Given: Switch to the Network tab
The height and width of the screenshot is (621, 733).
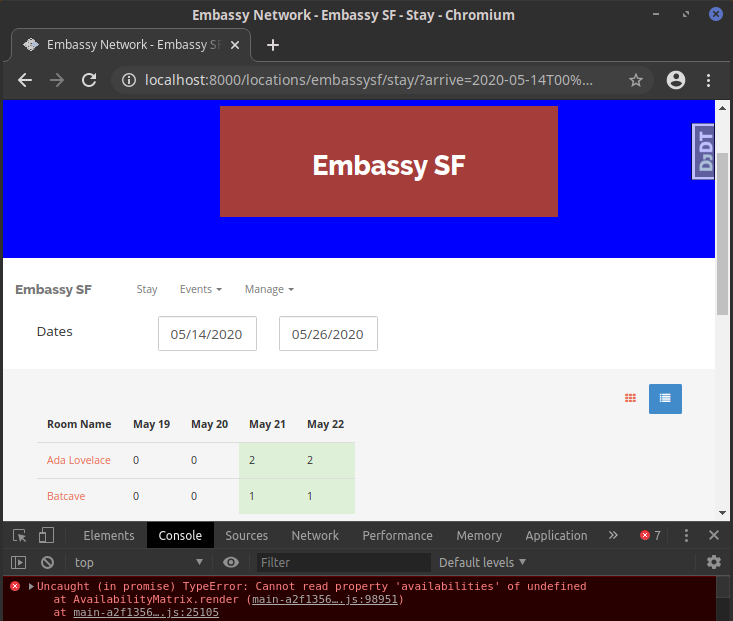Looking at the screenshot, I should coord(315,536).
